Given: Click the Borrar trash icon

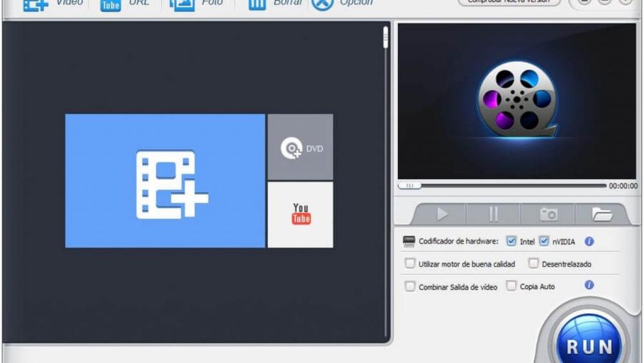Looking at the screenshot, I should (258, 5).
